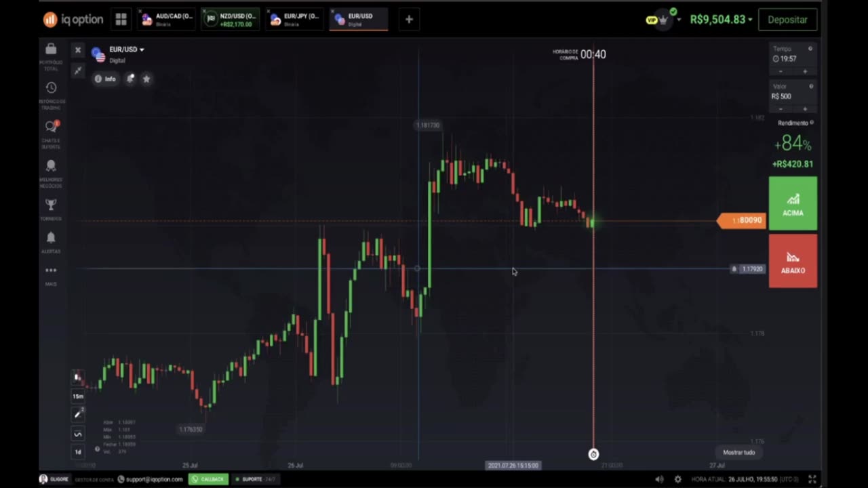Click the OHLC info question icon
This screenshot has width=868, height=488.
tap(97, 449)
